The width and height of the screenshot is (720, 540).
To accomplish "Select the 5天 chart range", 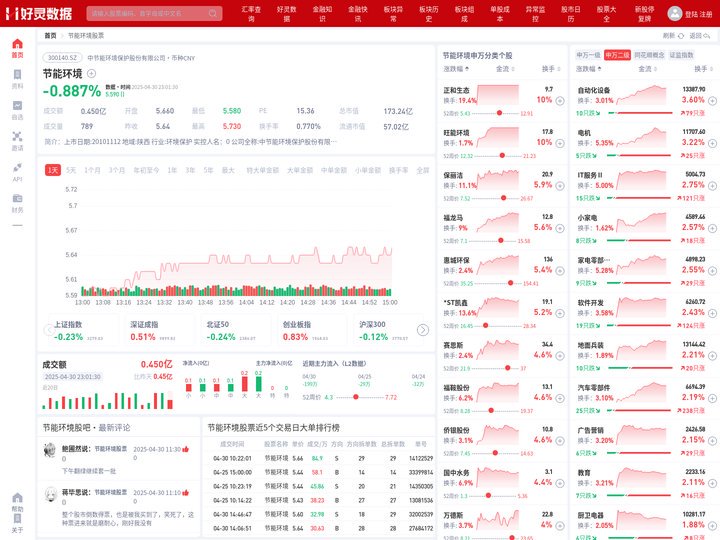I will tap(71, 170).
